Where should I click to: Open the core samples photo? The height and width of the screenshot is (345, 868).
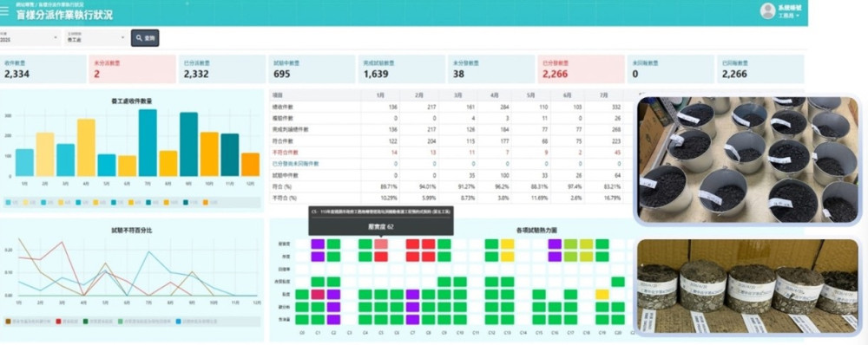click(747, 286)
